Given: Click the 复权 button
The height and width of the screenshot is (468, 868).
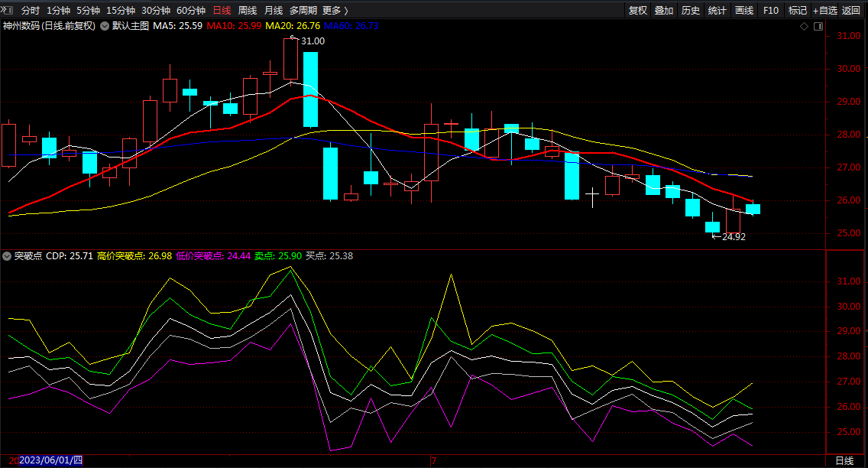Looking at the screenshot, I should pyautogui.click(x=638, y=11).
